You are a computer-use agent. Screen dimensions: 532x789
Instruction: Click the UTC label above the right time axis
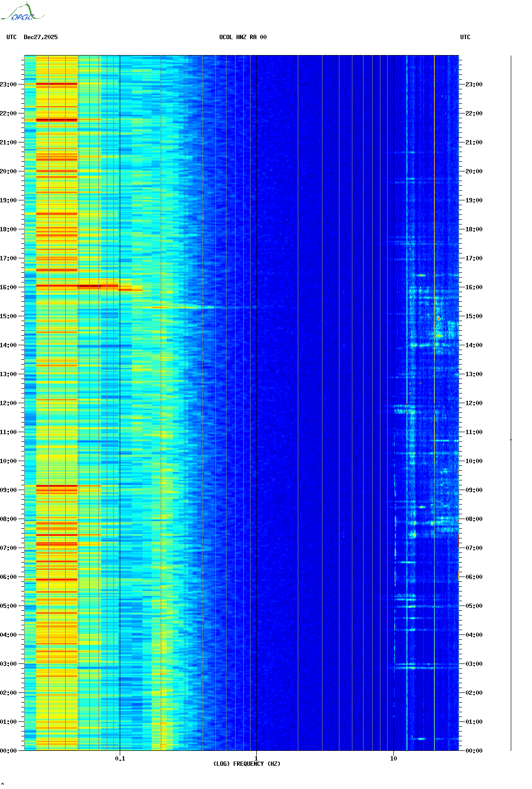(465, 37)
